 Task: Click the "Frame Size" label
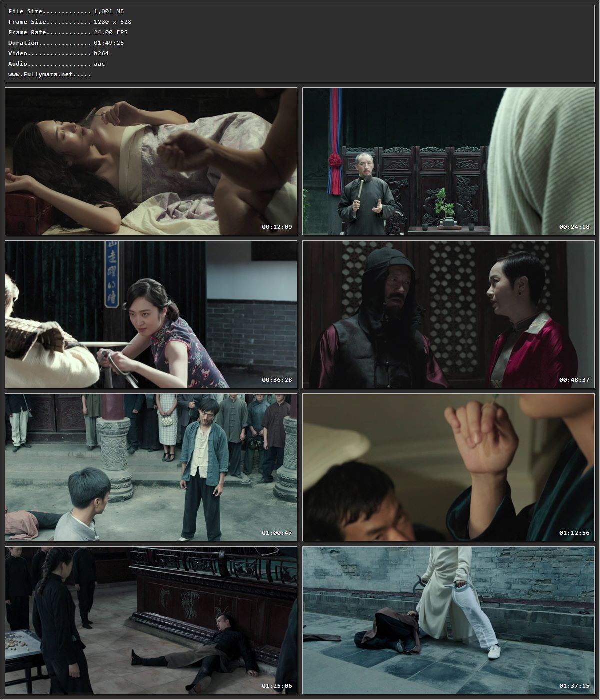(x=27, y=22)
